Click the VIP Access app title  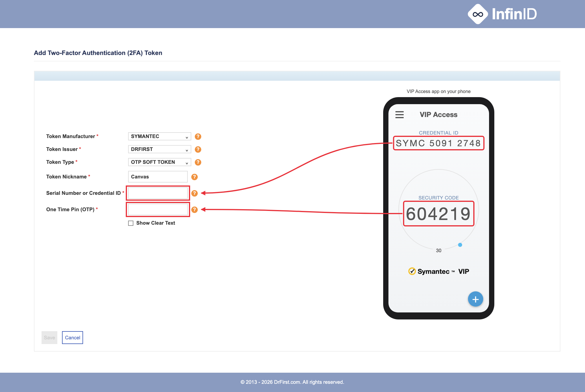coord(438,115)
